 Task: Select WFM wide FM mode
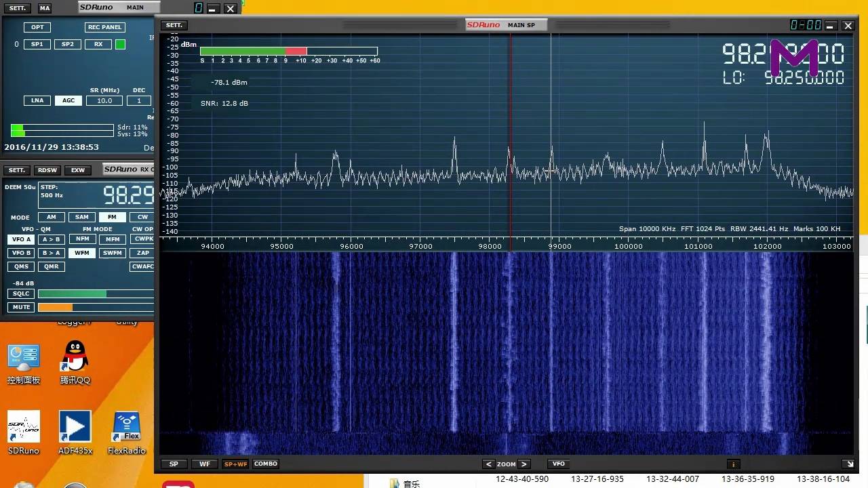(x=82, y=253)
